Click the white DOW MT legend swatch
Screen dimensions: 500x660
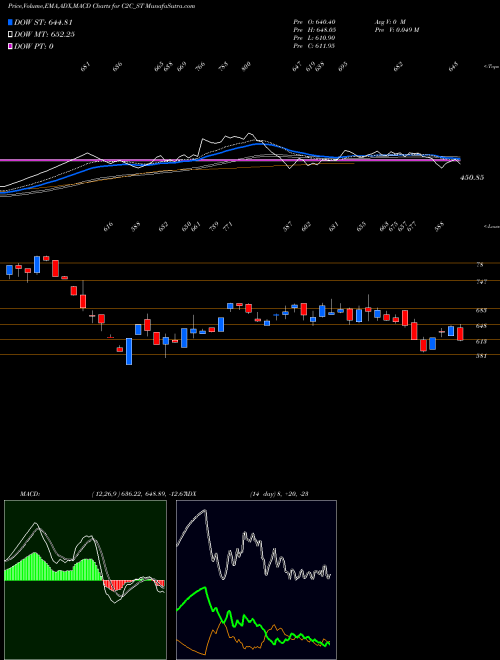click(x=10, y=35)
